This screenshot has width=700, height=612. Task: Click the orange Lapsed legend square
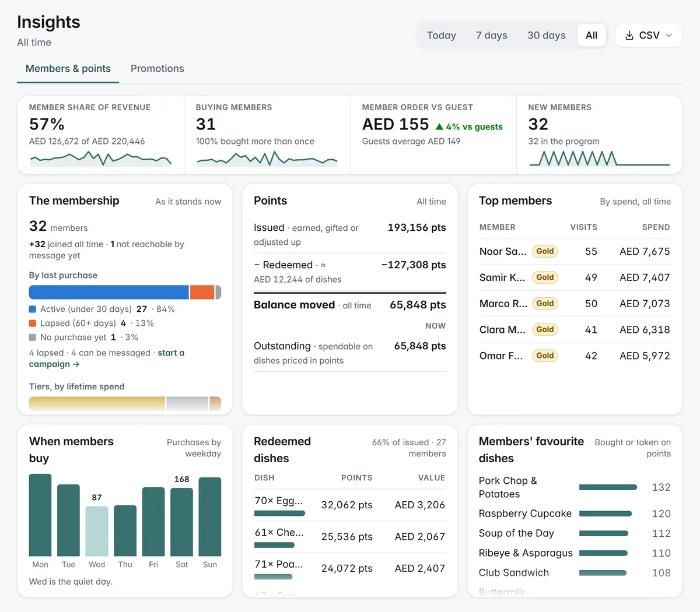[x=33, y=323]
